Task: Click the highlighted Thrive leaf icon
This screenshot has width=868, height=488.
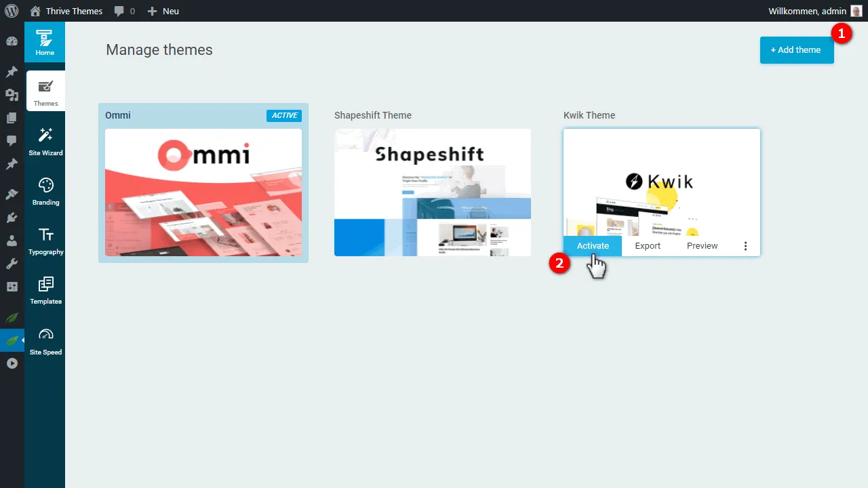Action: [12, 340]
